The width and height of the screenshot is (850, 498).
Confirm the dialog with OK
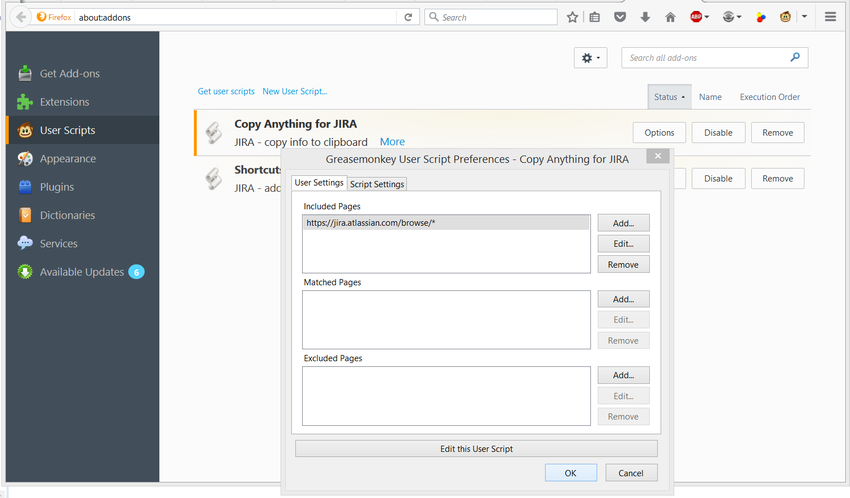(x=571, y=473)
